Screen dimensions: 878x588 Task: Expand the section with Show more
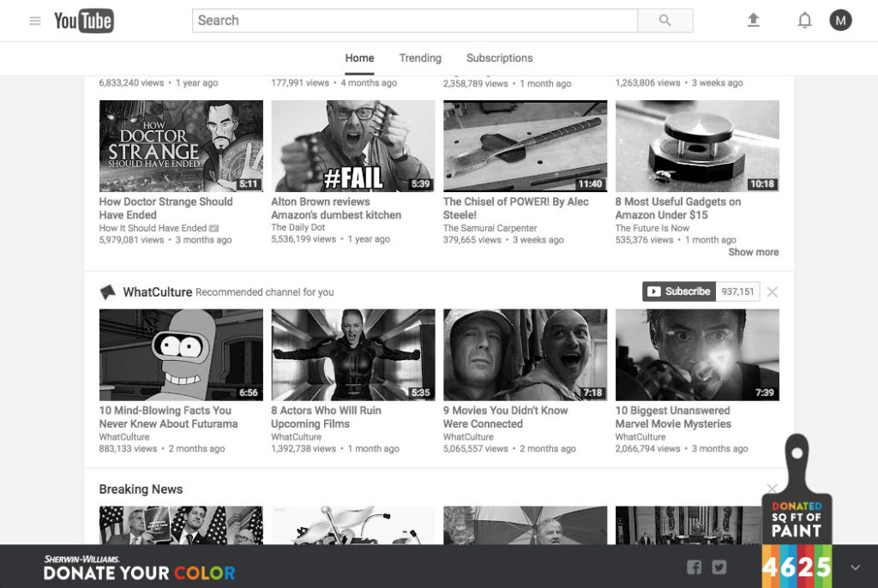[x=753, y=252]
